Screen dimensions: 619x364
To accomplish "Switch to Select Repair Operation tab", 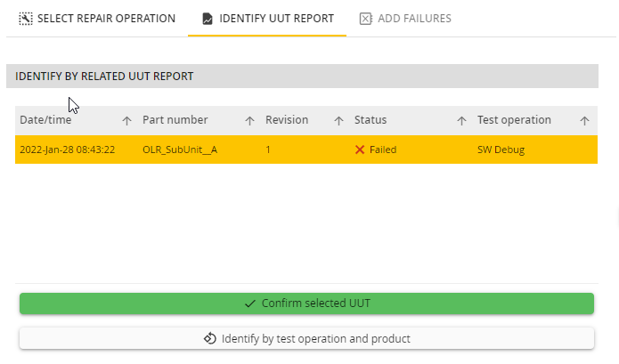I will (97, 19).
